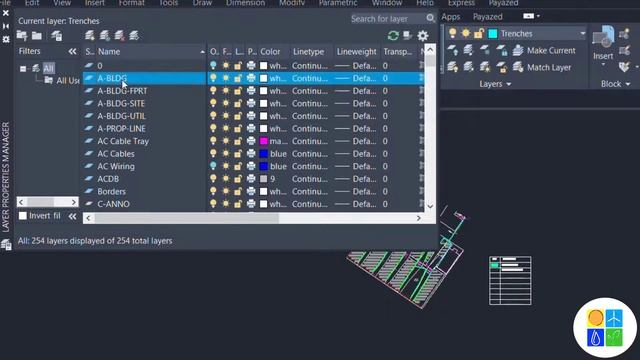The width and height of the screenshot is (640, 360).
Task: Click magenta color swatch of AC Cable Tray
Action: click(x=264, y=141)
